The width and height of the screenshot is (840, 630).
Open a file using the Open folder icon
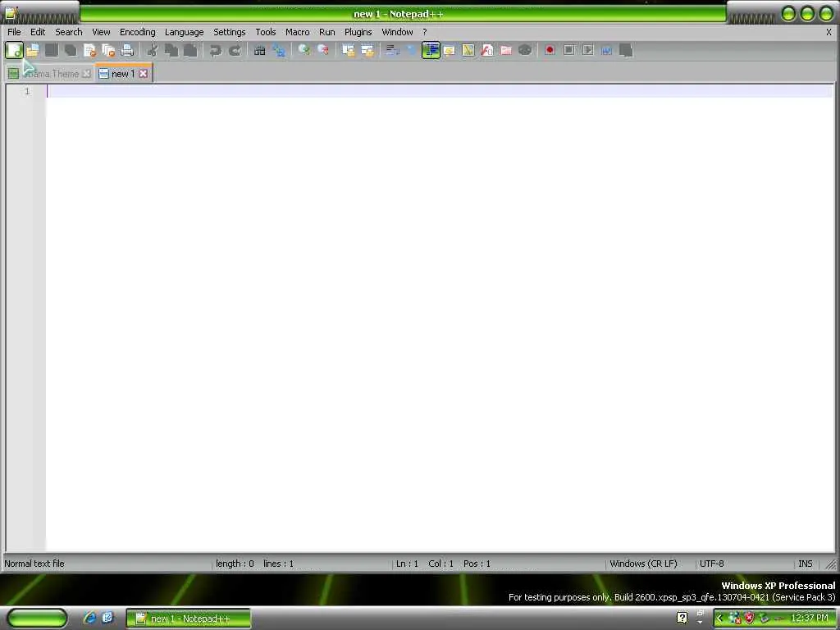(33, 50)
